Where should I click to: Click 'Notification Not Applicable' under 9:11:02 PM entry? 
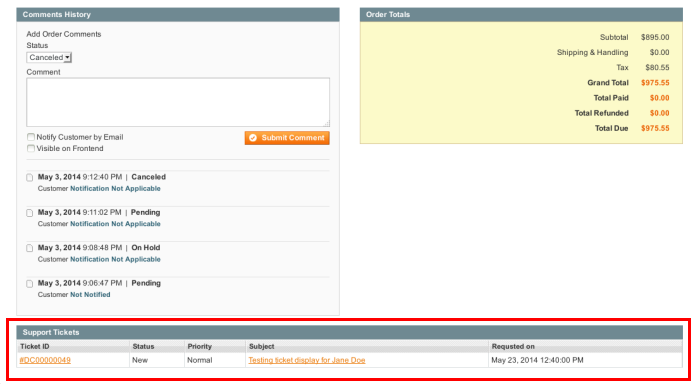point(115,224)
